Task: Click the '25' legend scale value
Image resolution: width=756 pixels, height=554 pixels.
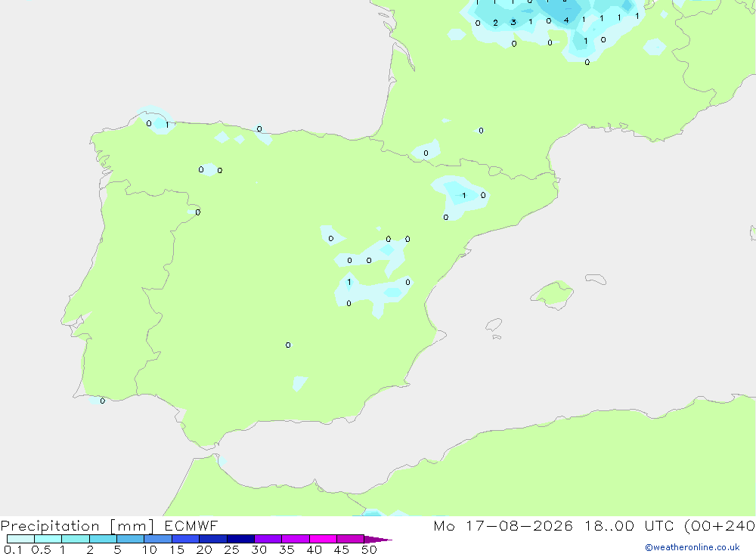Action: (232, 549)
